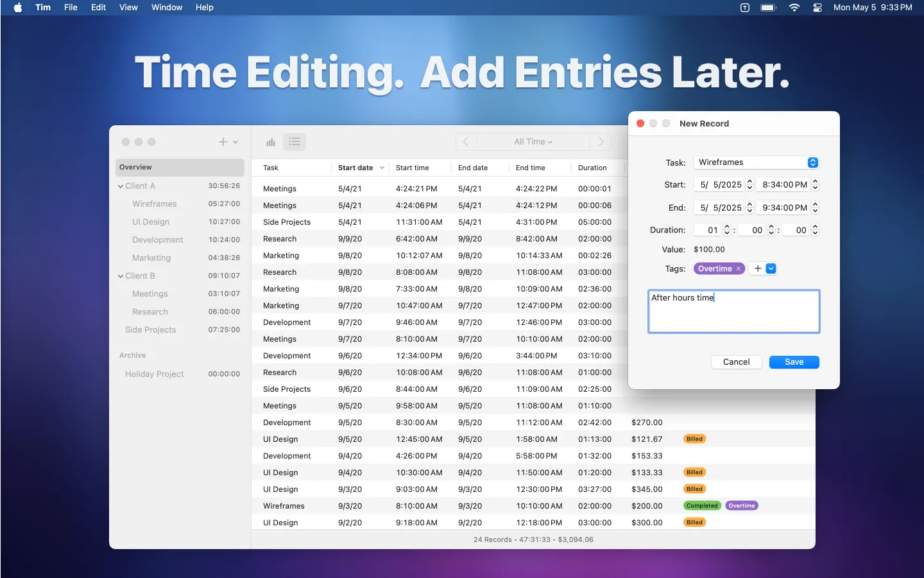This screenshot has height=578, width=924.
Task: Click the Overtime tag on Wireframes row
Action: pyautogui.click(x=742, y=506)
